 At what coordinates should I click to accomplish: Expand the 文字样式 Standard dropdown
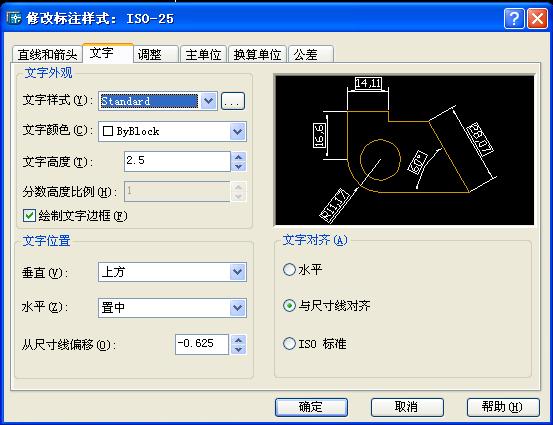coord(209,101)
